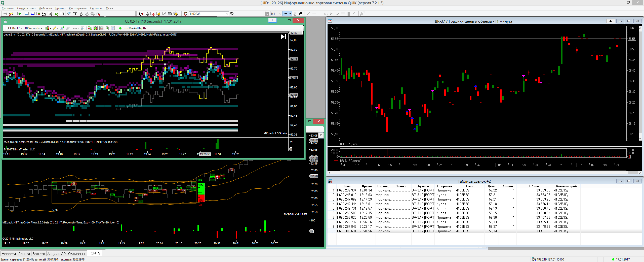Image resolution: width=644 pixels, height=262 pixels.
Task: Toggle the anchor pin on BR-3.17 chart
Action: (610, 21)
